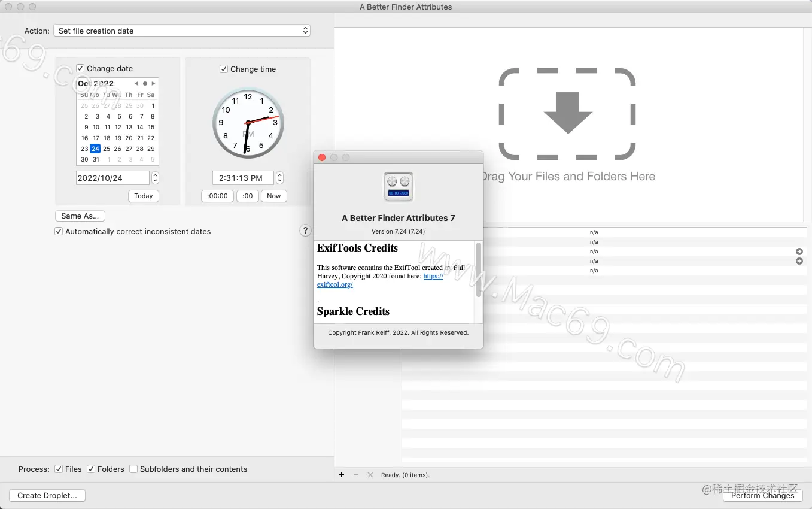Select day 24 in the calendar
This screenshot has width=812, height=509.
tap(95, 149)
